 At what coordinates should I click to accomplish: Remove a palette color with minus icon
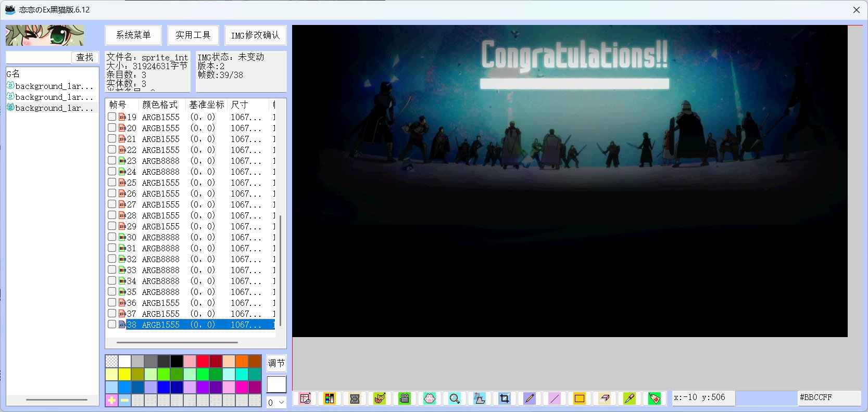click(124, 400)
